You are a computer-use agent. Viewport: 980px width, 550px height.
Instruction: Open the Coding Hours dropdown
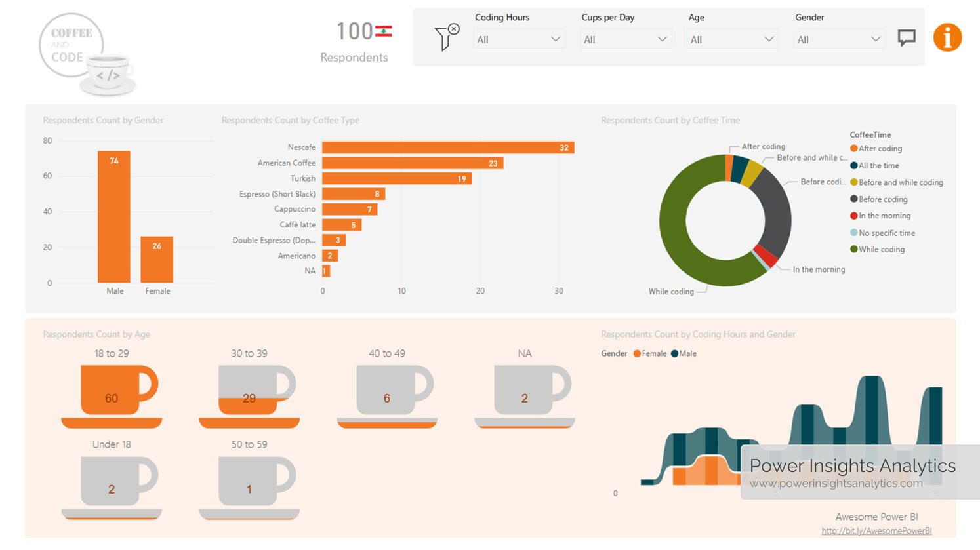(518, 39)
